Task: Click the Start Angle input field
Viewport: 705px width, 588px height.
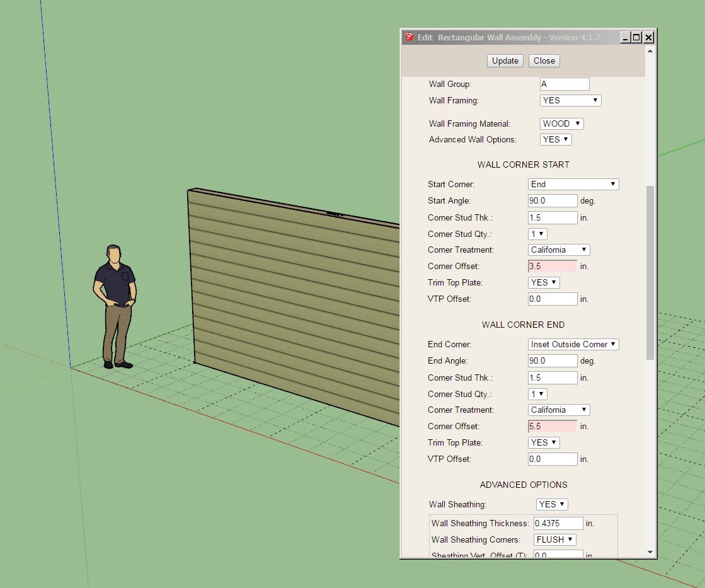Action: 553,200
